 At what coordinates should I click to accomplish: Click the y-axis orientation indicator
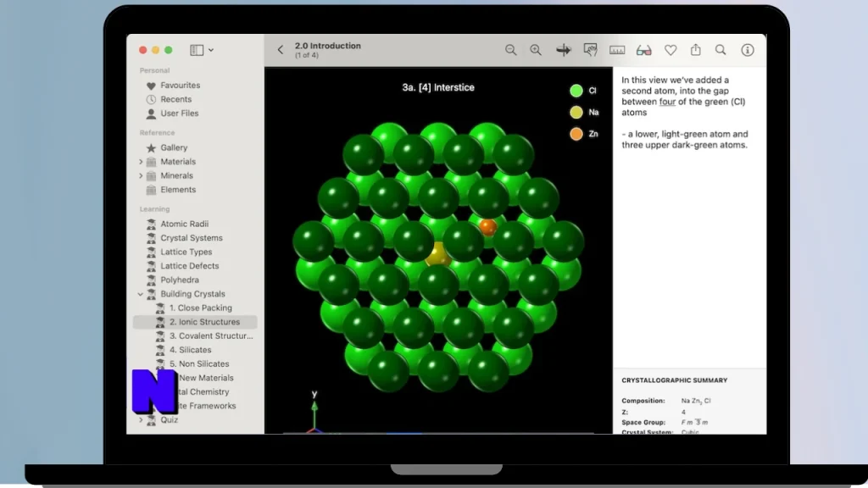314,411
